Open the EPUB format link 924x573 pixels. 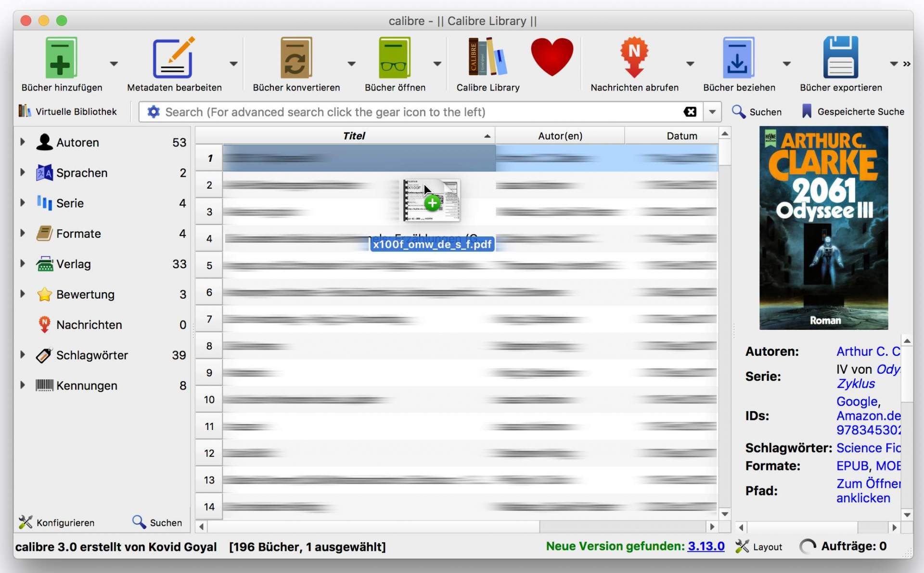coord(852,466)
